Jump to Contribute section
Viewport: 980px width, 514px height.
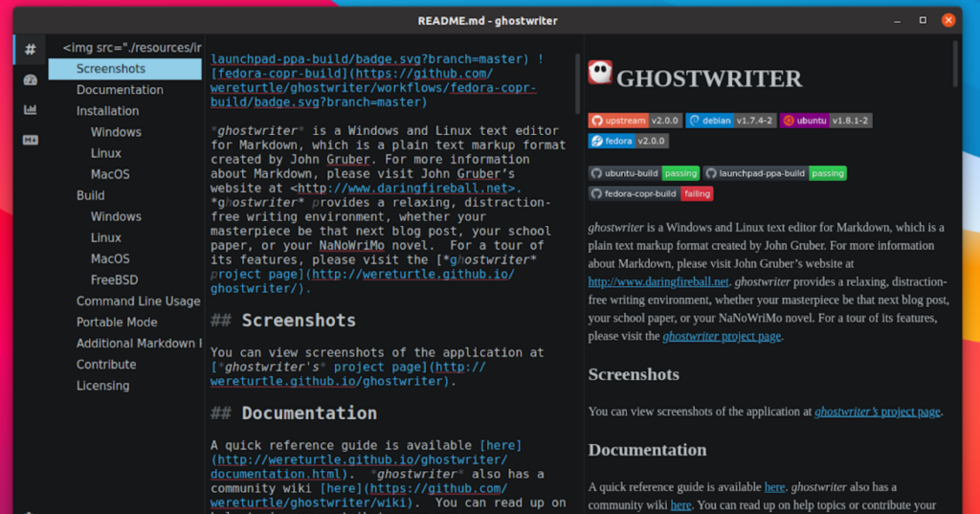click(106, 365)
